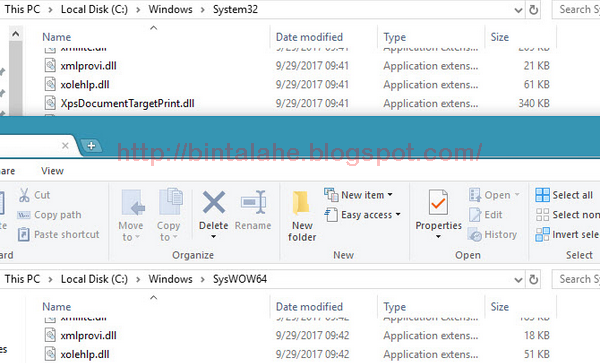Sort by Date modified in SysWOW64 window

tap(309, 307)
